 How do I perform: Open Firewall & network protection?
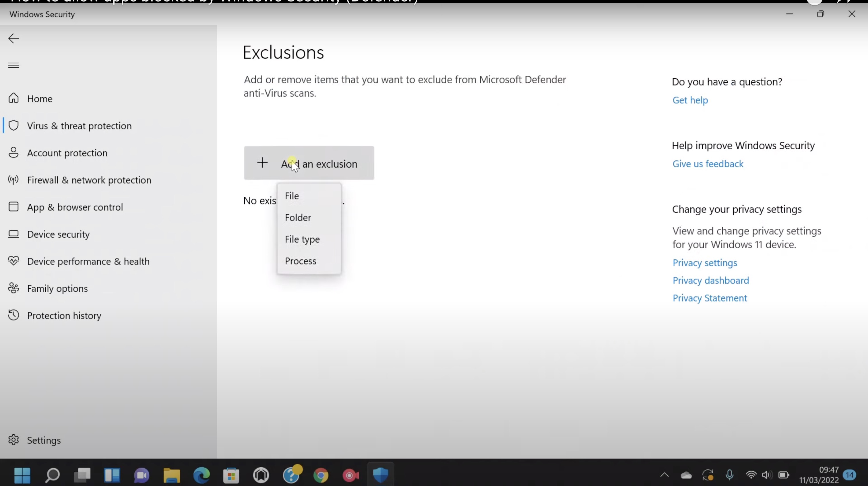pyautogui.click(x=89, y=180)
